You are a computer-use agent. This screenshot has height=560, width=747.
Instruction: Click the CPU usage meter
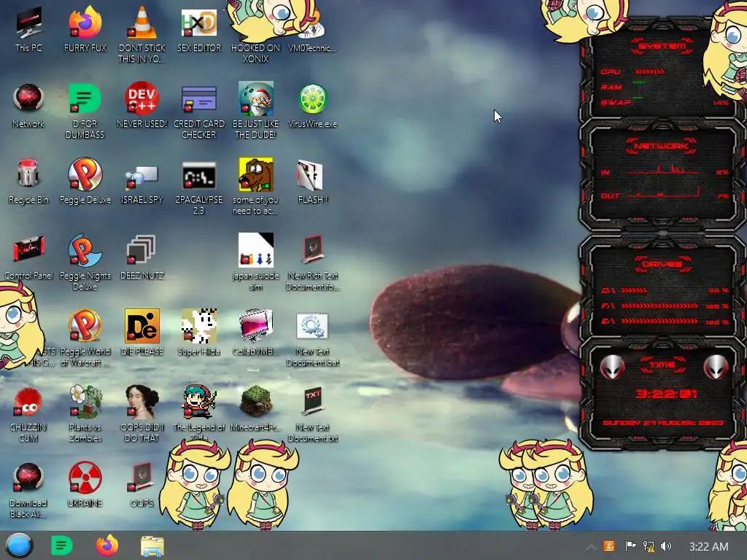pyautogui.click(x=649, y=72)
